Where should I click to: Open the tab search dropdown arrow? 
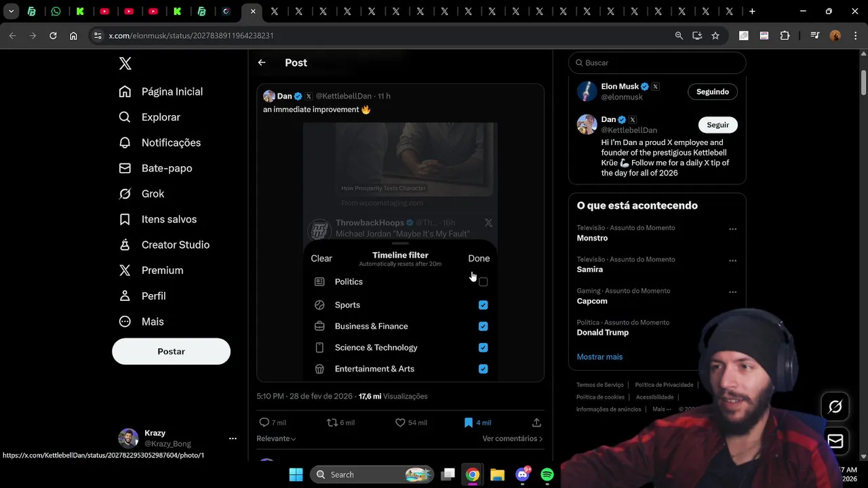(x=11, y=12)
